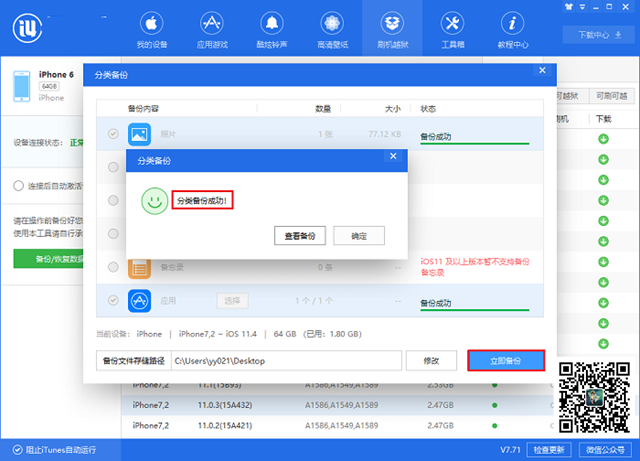Image resolution: width=640 pixels, height=461 pixels.
Task: Toggle the checkbox in the row below 照片
Action: pyautogui.click(x=113, y=167)
